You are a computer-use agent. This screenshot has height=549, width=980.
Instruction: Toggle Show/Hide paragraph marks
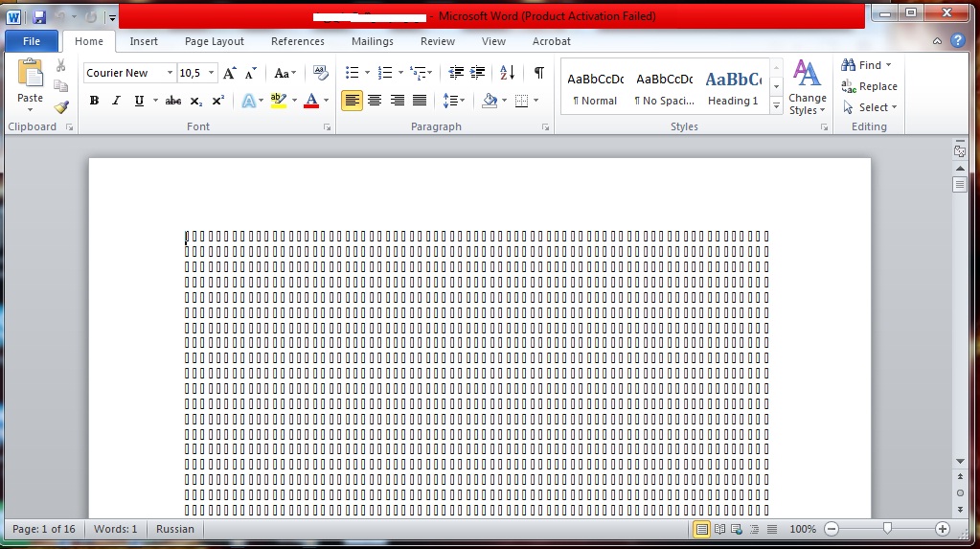point(539,73)
